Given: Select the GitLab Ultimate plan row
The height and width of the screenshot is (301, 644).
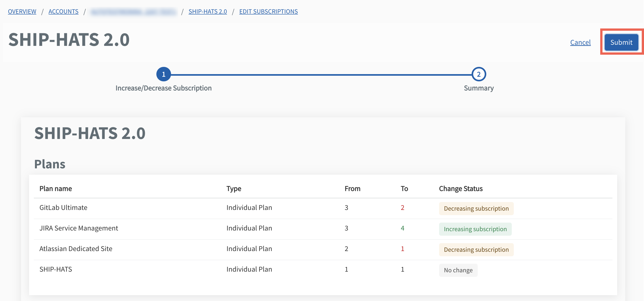Looking at the screenshot, I should (x=323, y=208).
